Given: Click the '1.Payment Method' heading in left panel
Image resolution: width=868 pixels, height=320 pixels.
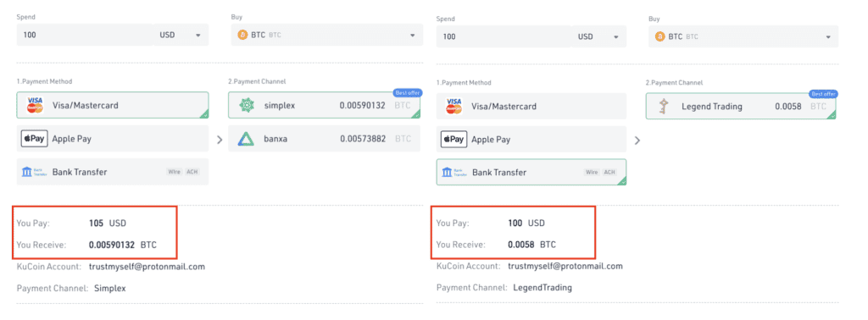Looking at the screenshot, I should pos(44,81).
